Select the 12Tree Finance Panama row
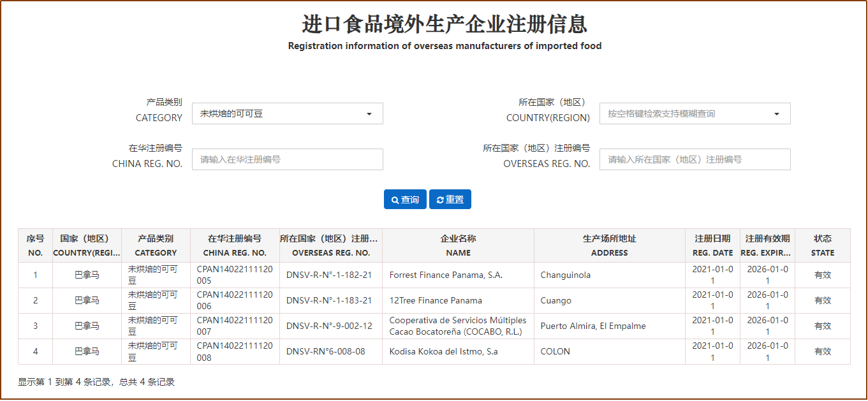This screenshot has height=401, width=868. point(436,301)
